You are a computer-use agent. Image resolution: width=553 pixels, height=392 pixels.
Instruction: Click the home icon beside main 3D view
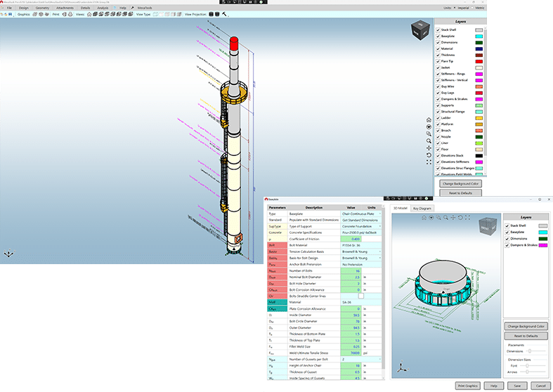[429, 120]
